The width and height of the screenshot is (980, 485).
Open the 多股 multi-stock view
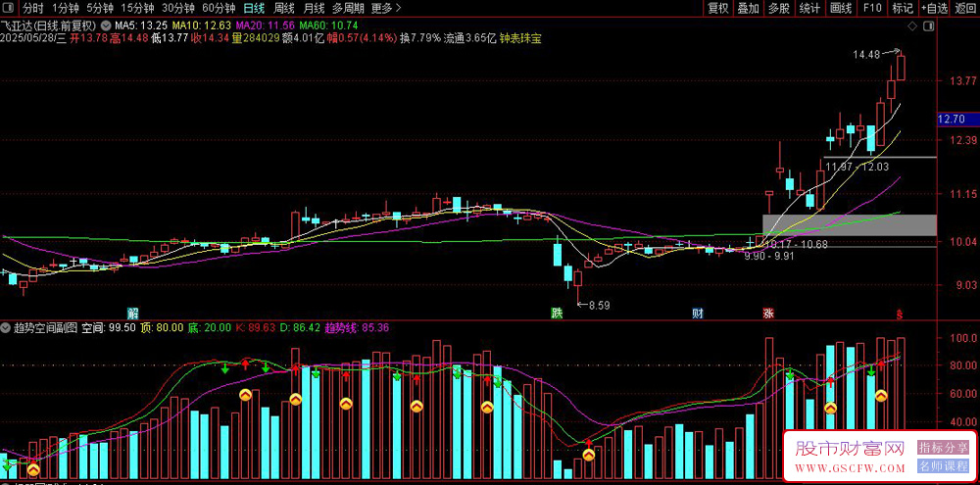point(779,8)
